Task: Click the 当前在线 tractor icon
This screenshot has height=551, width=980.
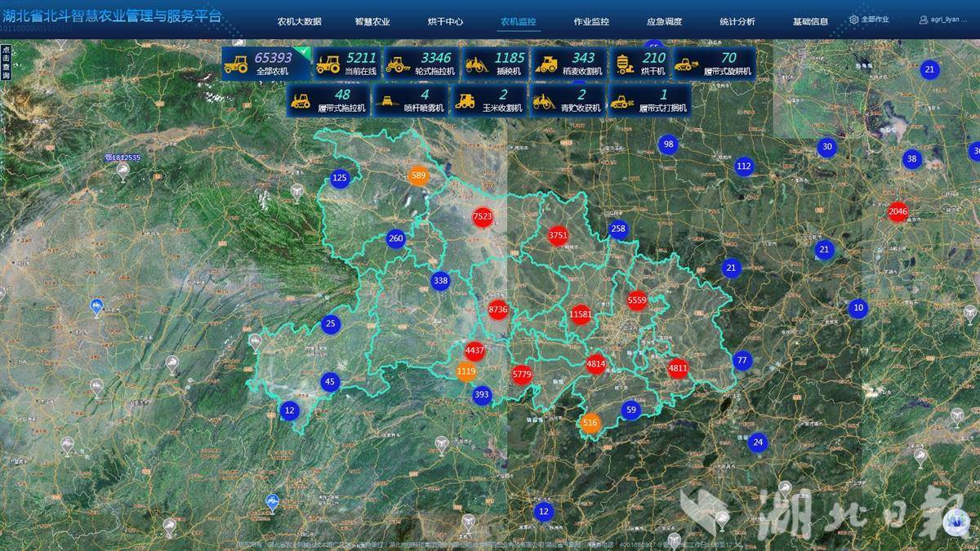Action: pyautogui.click(x=328, y=64)
